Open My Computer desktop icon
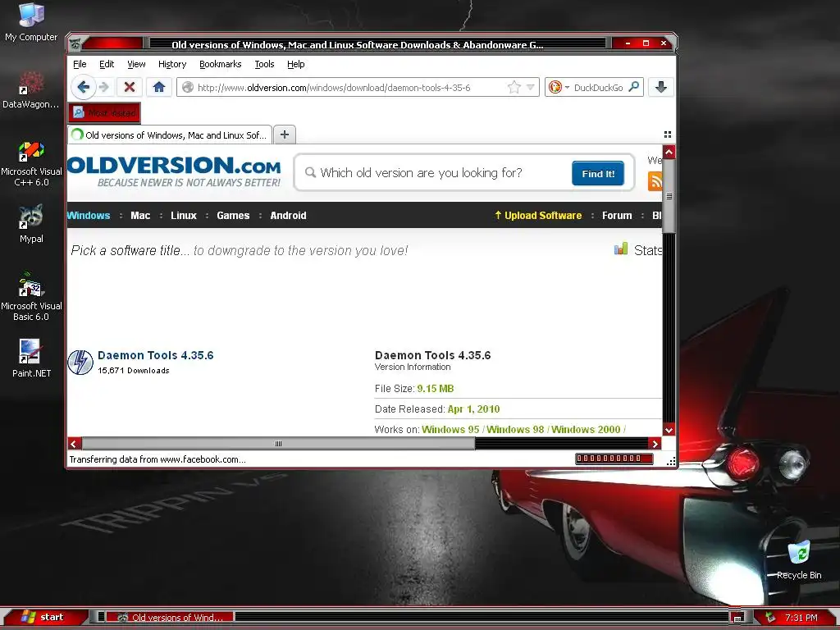The height and width of the screenshot is (630, 840). click(31, 22)
